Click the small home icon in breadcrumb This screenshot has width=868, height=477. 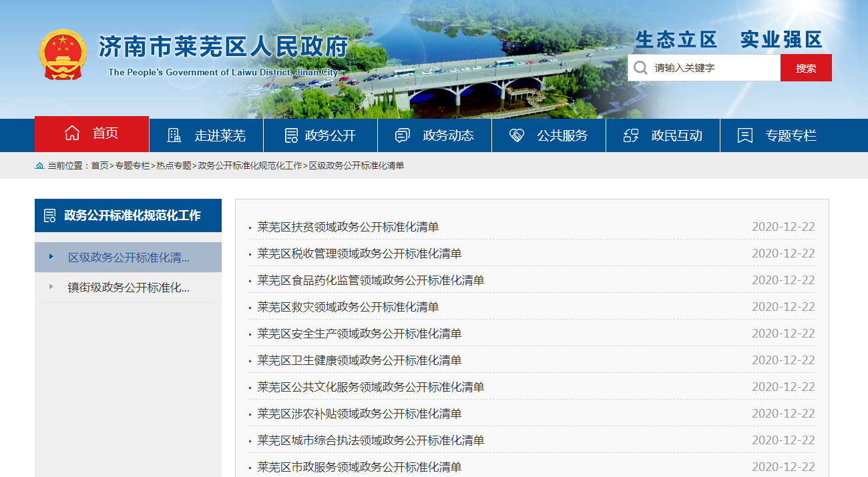[x=39, y=165]
